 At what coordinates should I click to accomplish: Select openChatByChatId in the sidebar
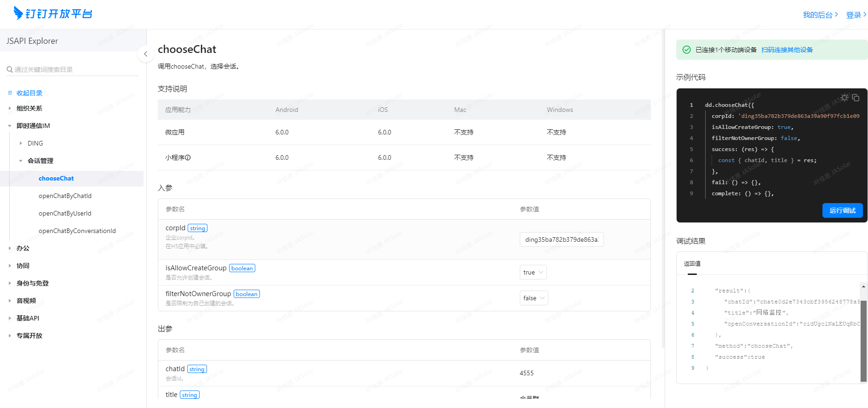pyautogui.click(x=65, y=196)
